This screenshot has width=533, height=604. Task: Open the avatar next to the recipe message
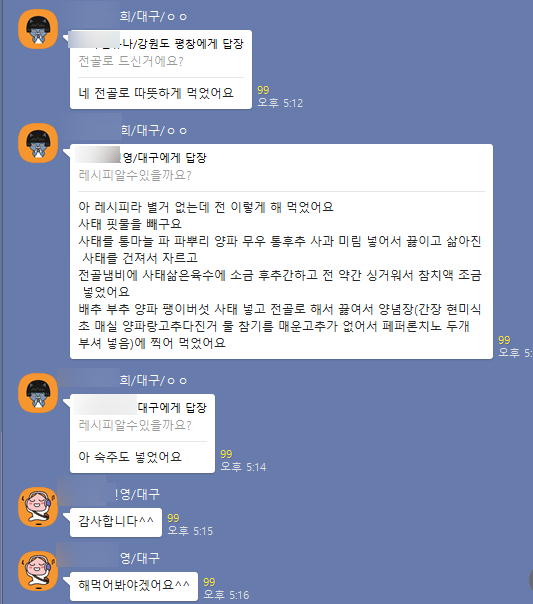click(38, 143)
